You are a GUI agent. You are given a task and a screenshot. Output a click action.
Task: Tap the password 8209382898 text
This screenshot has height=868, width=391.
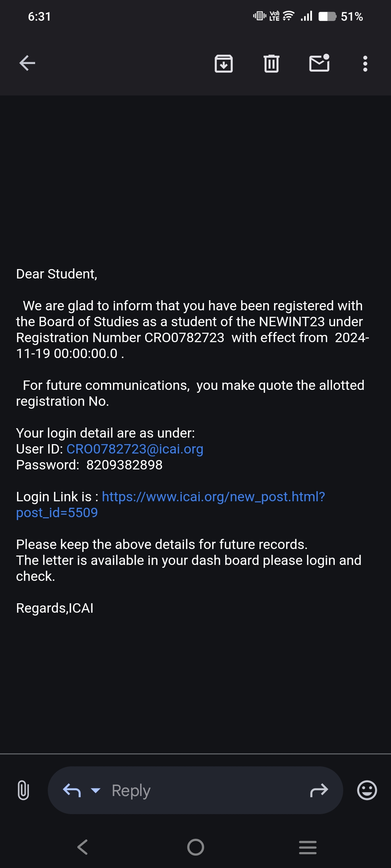point(124,465)
